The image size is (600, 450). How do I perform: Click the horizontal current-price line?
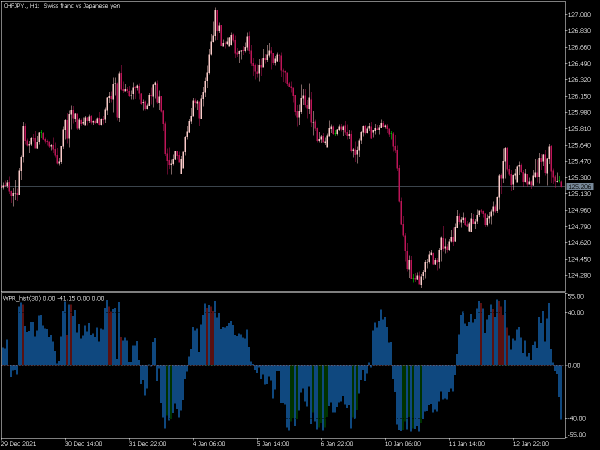click(x=283, y=186)
